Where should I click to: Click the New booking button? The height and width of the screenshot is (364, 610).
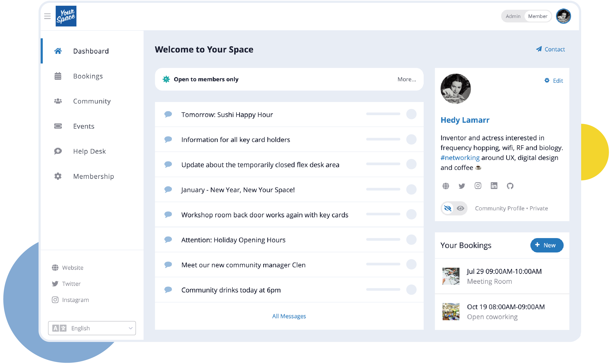click(547, 245)
